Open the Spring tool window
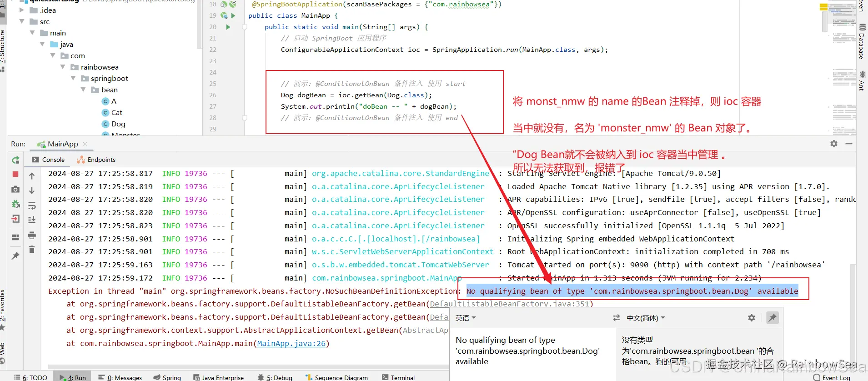 (x=167, y=377)
